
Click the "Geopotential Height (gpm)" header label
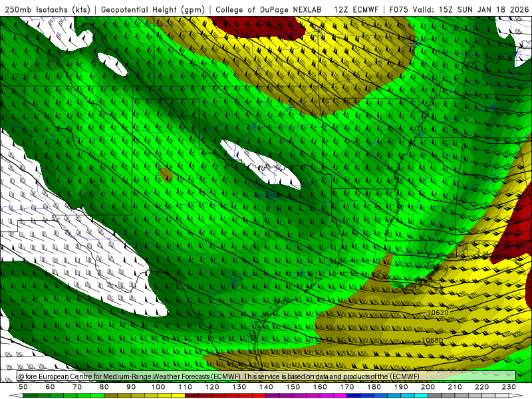point(153,10)
